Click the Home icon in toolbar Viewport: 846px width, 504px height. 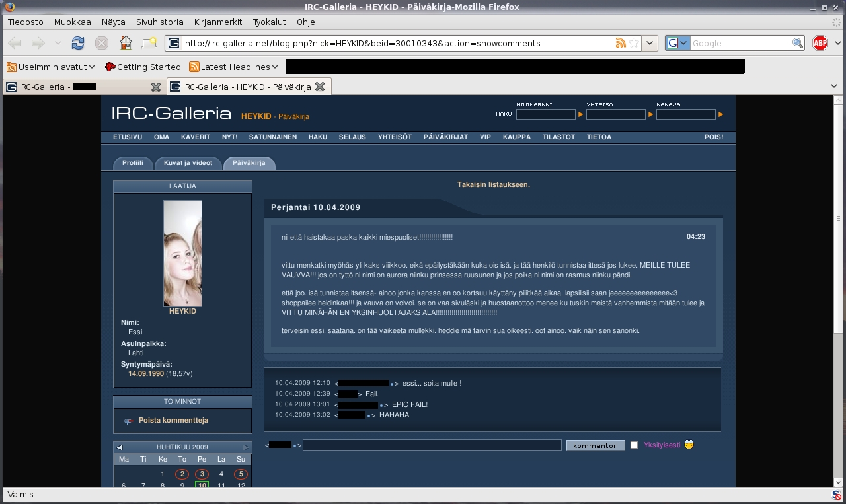(126, 43)
